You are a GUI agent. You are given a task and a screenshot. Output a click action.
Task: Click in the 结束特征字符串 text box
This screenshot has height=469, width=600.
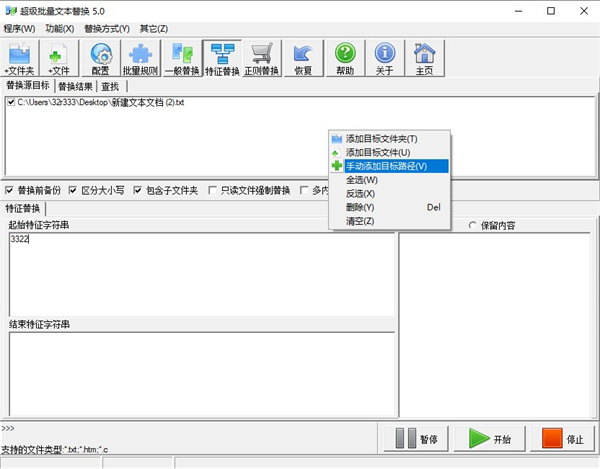pos(202,374)
